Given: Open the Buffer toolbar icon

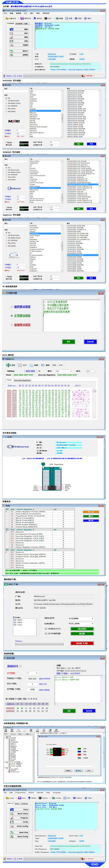Looking at the screenshot, I should tap(32, 798).
